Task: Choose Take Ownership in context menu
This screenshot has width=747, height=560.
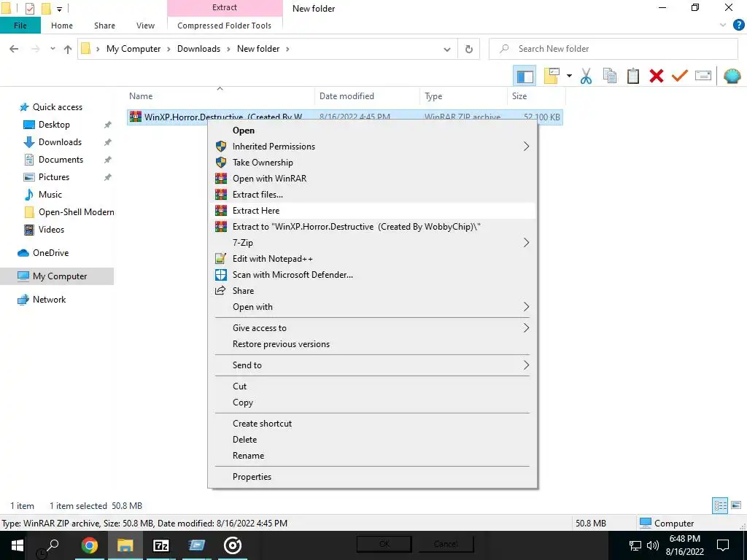Action: click(x=373, y=163)
